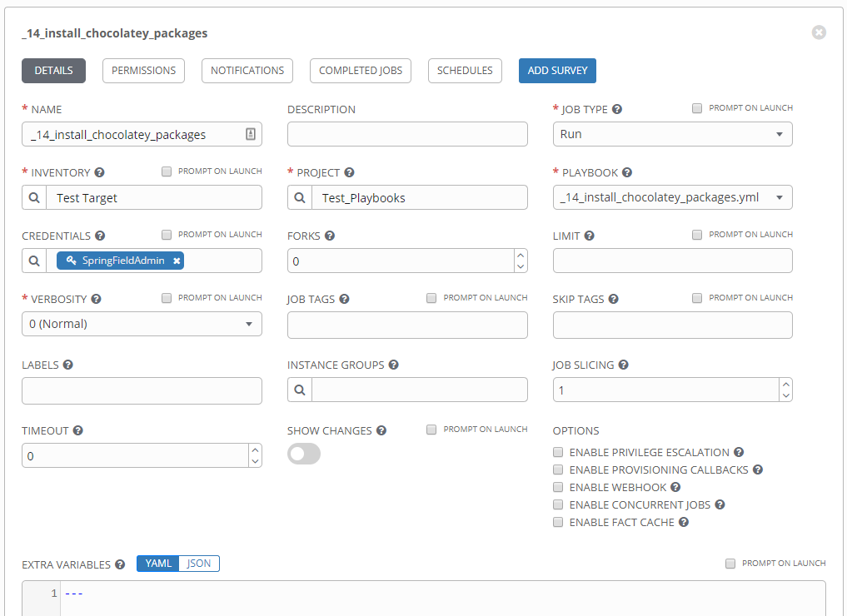Viewport: 847px width, 616px height.
Task: Click the Timeout help icon
Action: 77,430
